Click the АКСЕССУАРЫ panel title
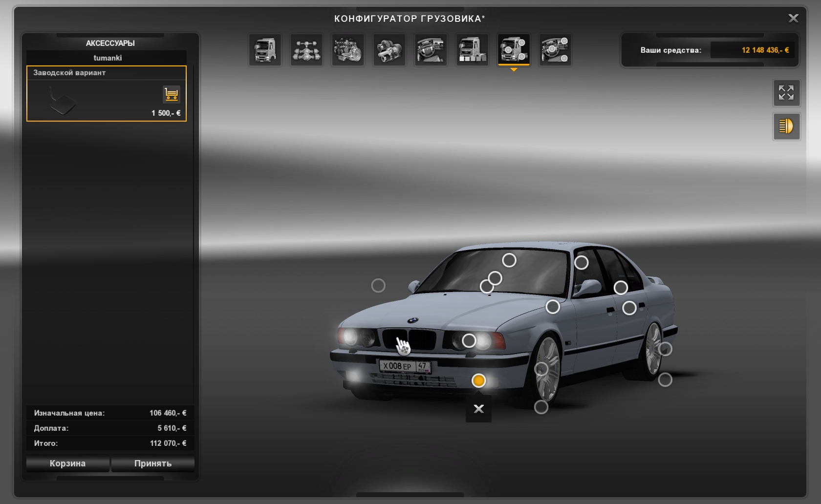 110,43
